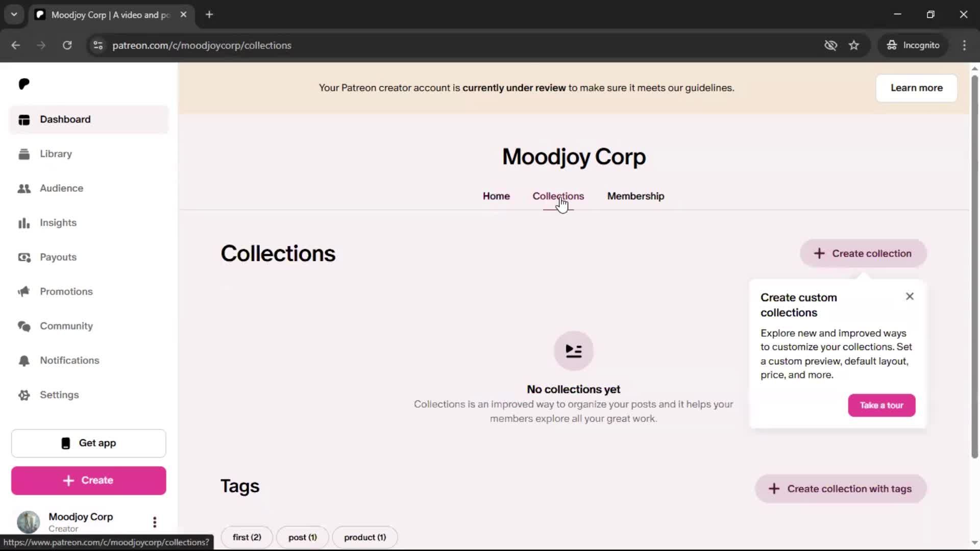Click the "No collections yet" text
The height and width of the screenshot is (551, 980).
pos(574,389)
